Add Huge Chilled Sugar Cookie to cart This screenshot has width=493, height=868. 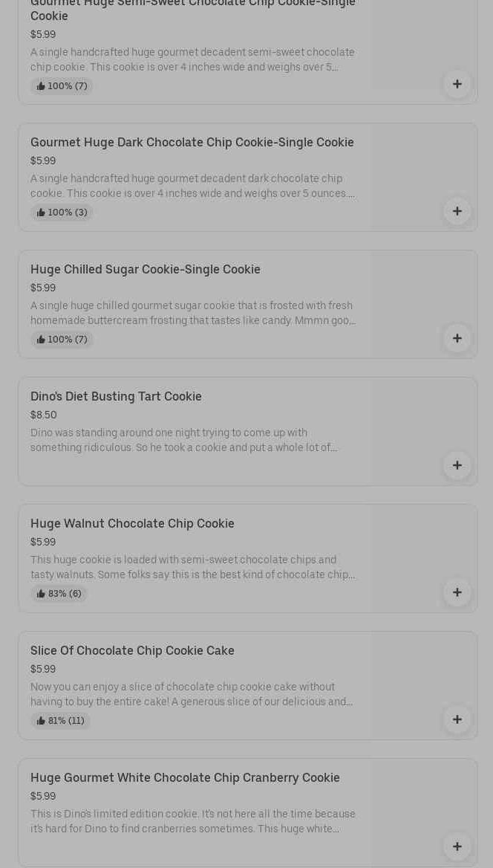tap(457, 338)
